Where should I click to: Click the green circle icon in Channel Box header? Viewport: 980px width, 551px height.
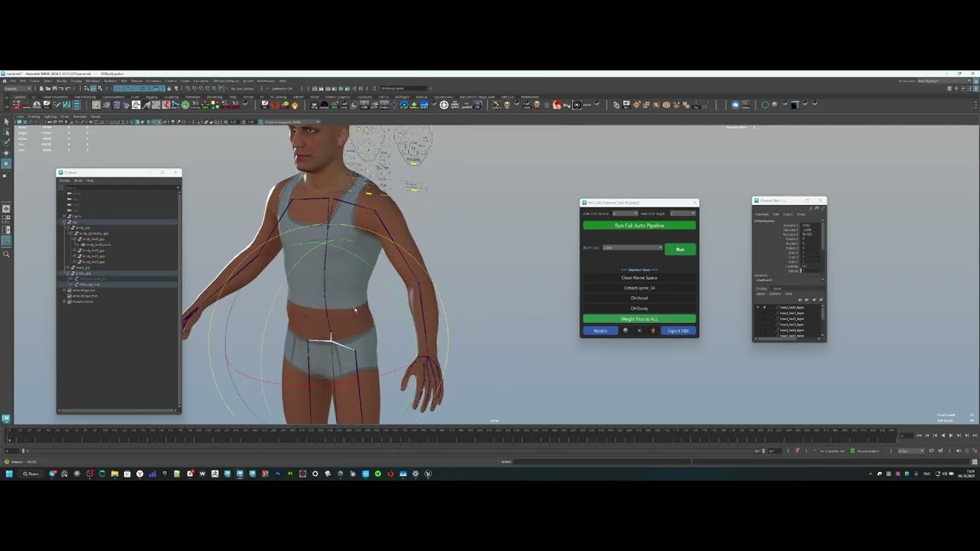point(817,208)
